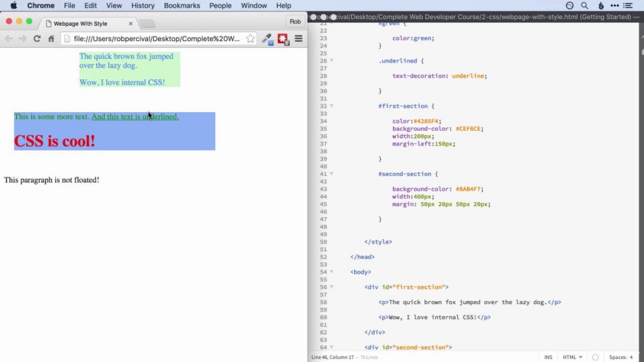This screenshot has width=644, height=362.
Task: Click the linting circle indicator in status bar
Action: [x=595, y=357]
